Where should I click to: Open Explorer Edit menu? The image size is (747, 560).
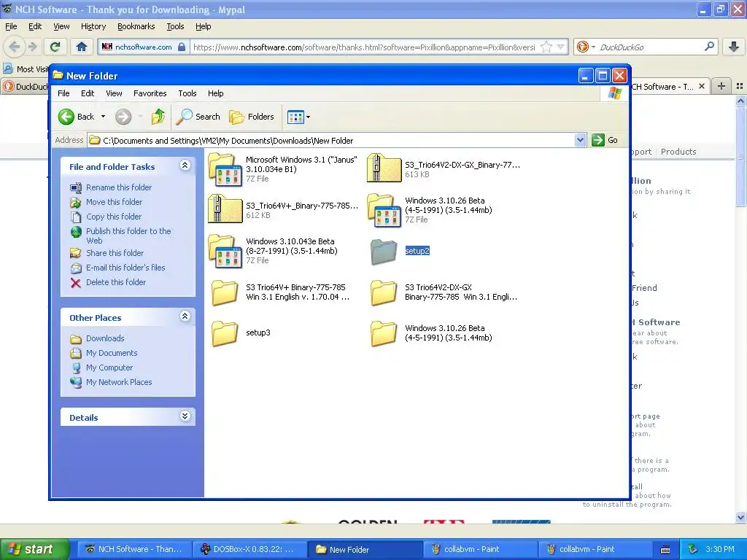[x=88, y=93]
